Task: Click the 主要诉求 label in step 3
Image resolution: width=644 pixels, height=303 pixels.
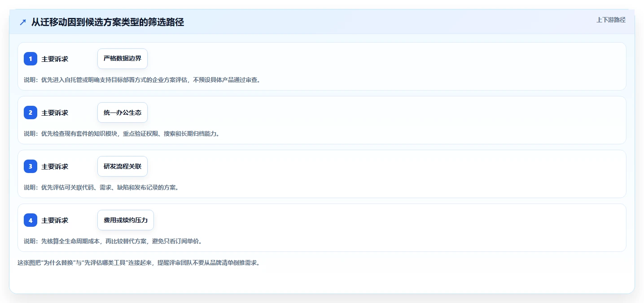Action: (x=55, y=167)
